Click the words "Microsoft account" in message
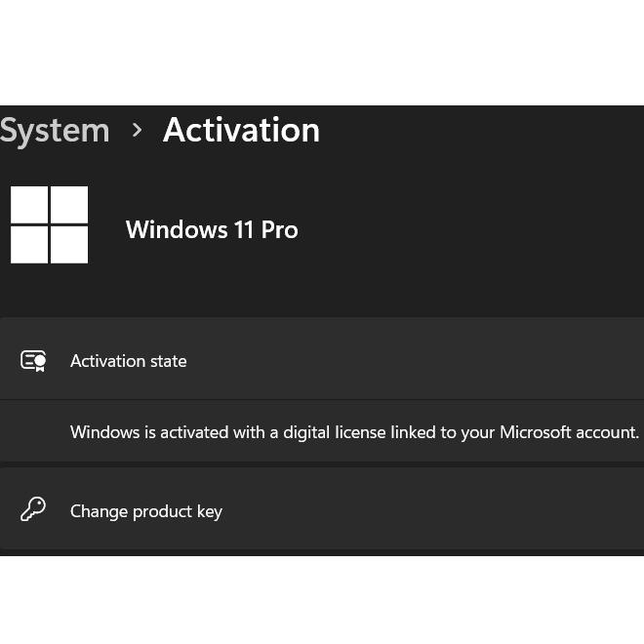Viewport: 644px width, 644px height. pos(569,431)
